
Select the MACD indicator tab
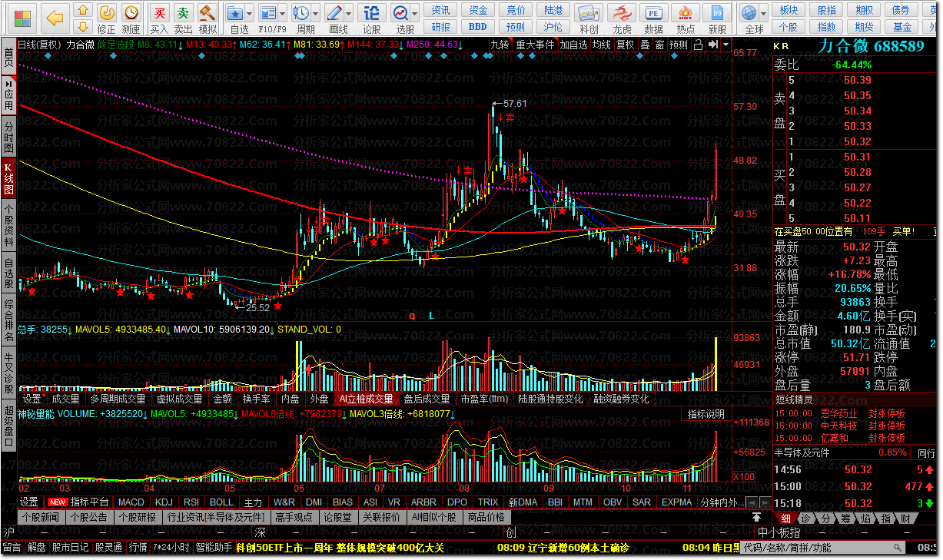click(131, 502)
